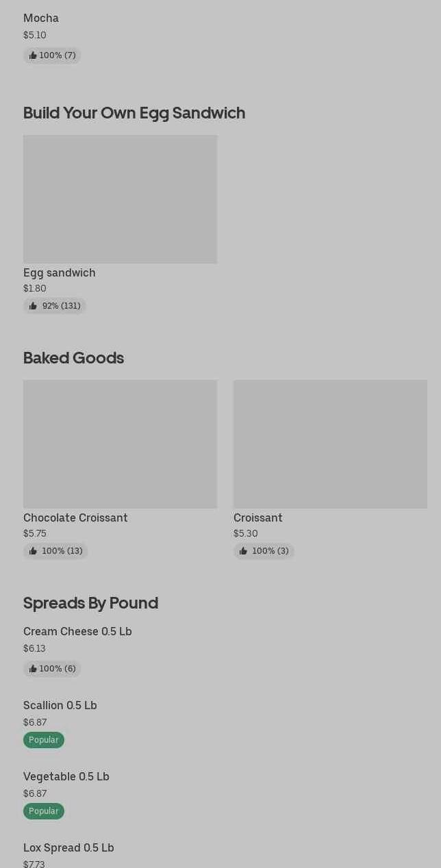Click thumbs-up icon under Cream Cheese 0.5 Lb

pyautogui.click(x=33, y=669)
